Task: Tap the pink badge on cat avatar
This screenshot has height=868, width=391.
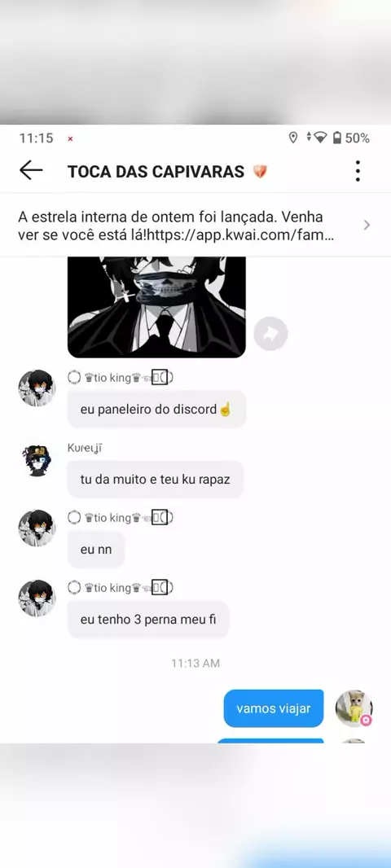Action: (x=366, y=720)
